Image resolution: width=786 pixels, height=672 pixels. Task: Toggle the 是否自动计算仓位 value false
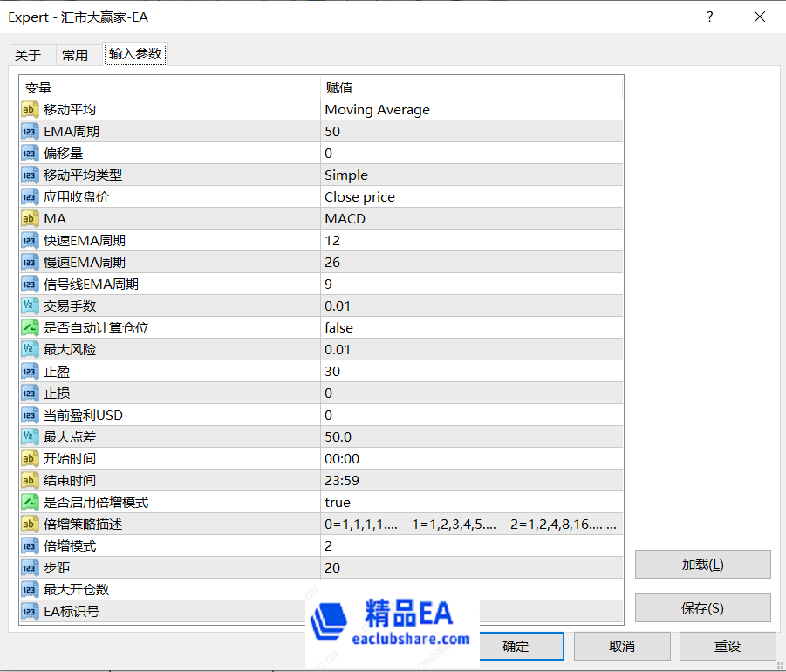(471, 328)
